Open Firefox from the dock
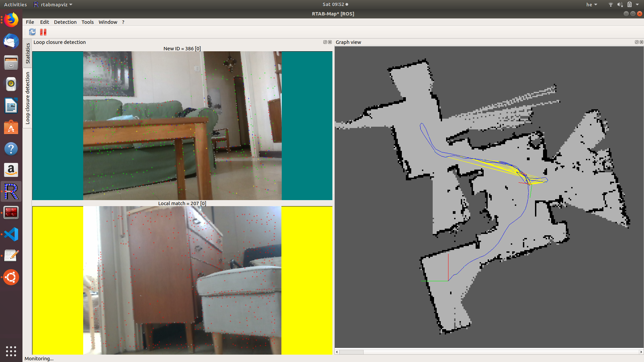This screenshot has height=362, width=644. coord(11,20)
